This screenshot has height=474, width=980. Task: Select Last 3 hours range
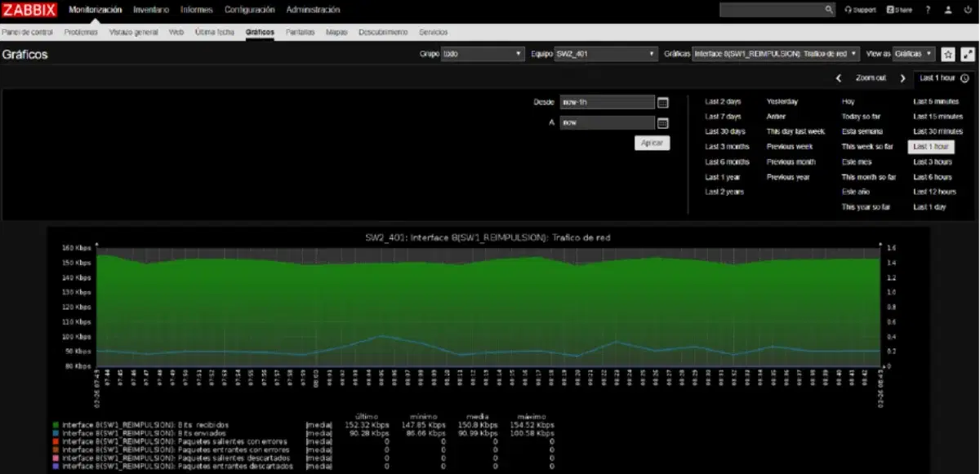click(933, 162)
